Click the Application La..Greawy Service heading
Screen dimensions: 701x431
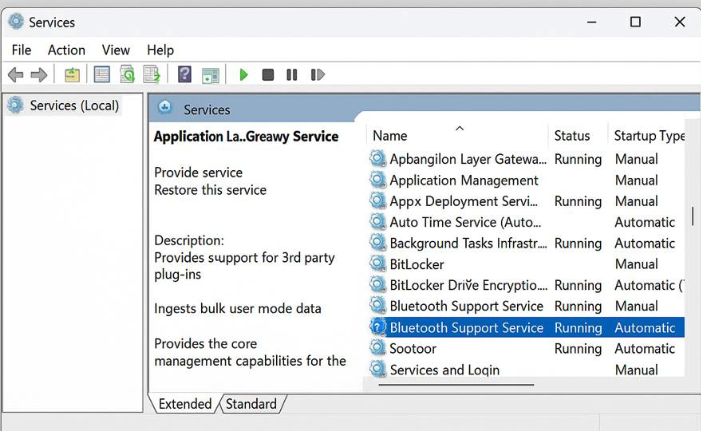(246, 136)
